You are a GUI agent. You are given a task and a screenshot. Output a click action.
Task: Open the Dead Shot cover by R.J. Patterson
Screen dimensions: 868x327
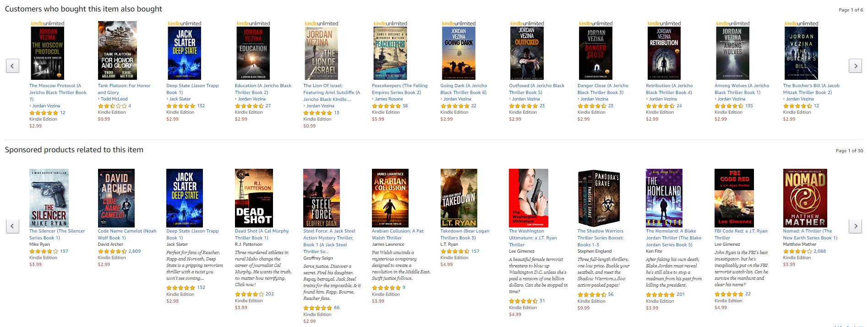point(254,198)
